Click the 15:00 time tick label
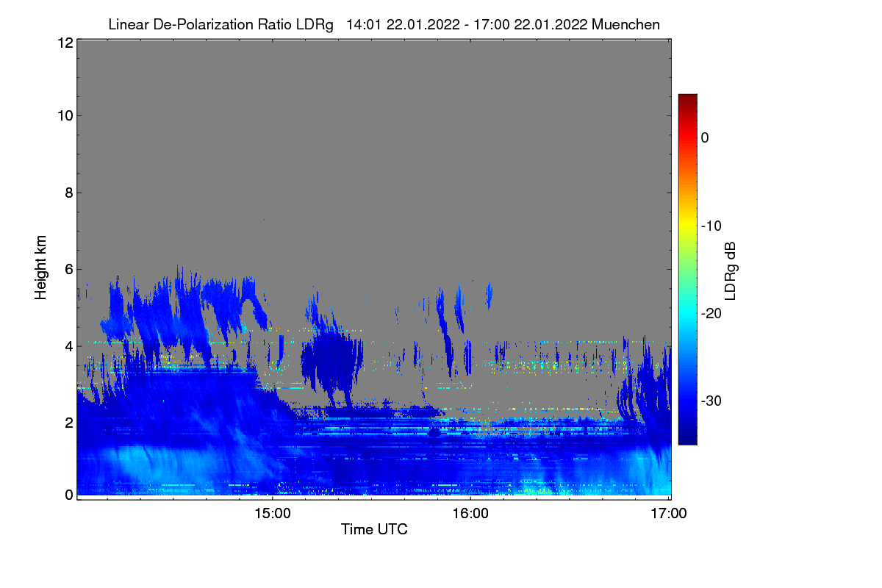The image size is (882, 588). point(272,514)
